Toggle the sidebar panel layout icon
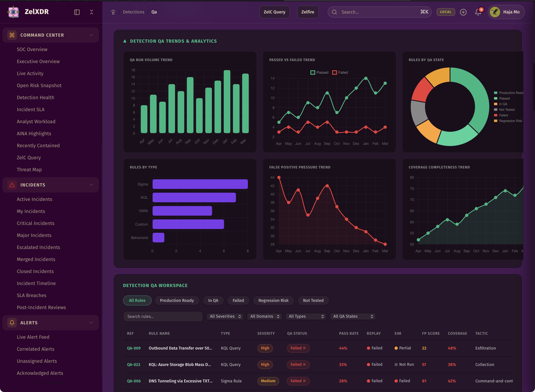535x392 pixels. [77, 12]
